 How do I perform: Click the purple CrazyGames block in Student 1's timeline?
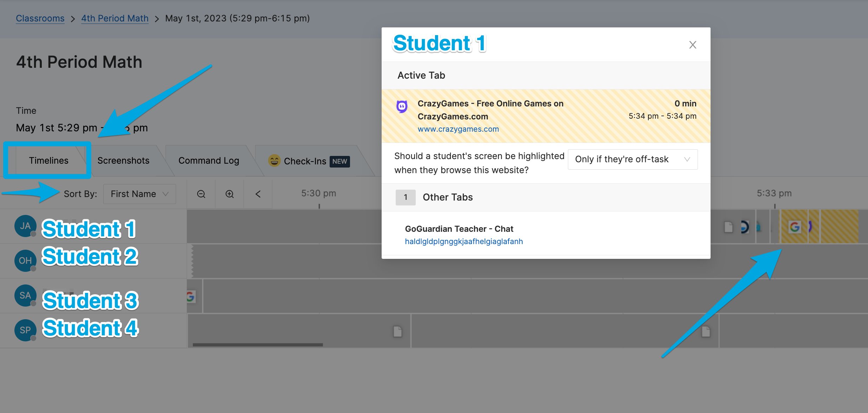point(814,227)
